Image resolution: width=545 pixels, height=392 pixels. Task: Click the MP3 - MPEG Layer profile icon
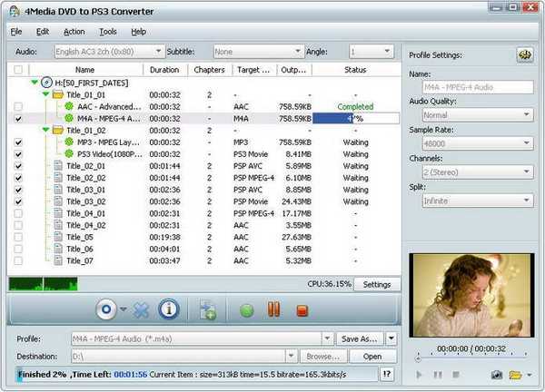[x=69, y=142]
